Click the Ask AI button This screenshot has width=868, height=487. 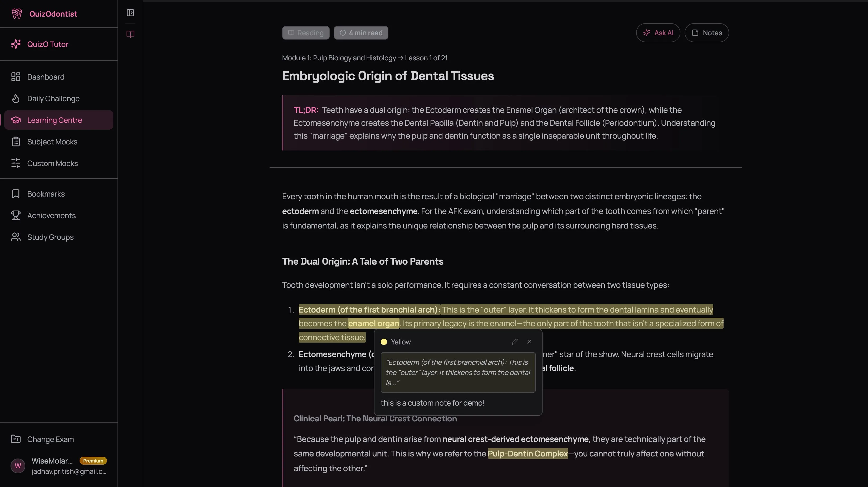point(658,33)
